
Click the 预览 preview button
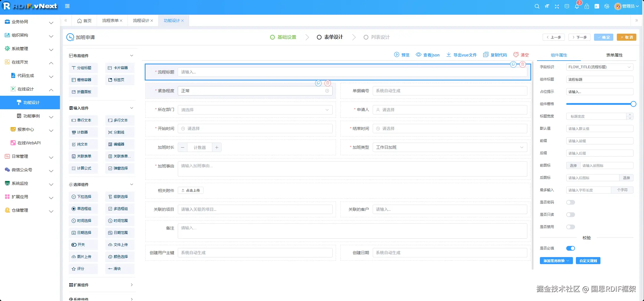[402, 55]
